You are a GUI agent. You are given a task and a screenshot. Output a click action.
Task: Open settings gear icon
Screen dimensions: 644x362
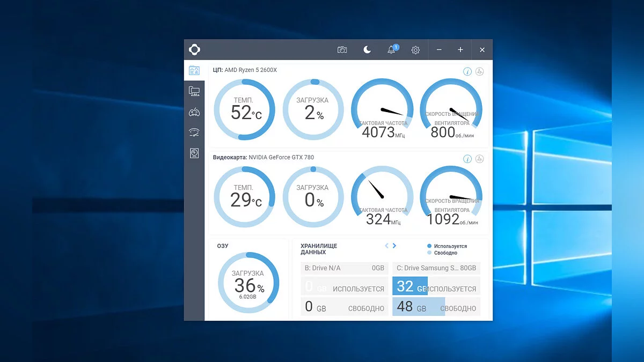[x=415, y=50]
